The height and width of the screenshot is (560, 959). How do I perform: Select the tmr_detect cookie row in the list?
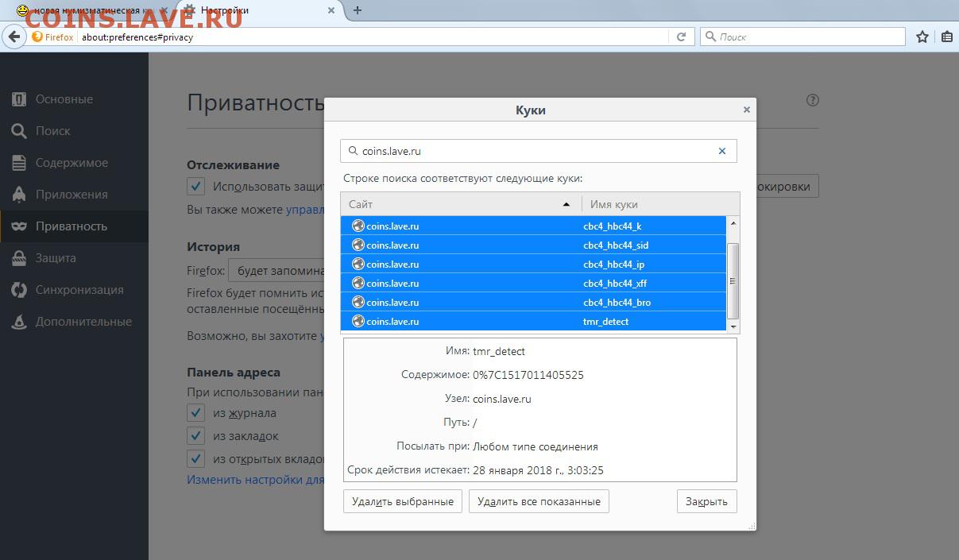533,321
